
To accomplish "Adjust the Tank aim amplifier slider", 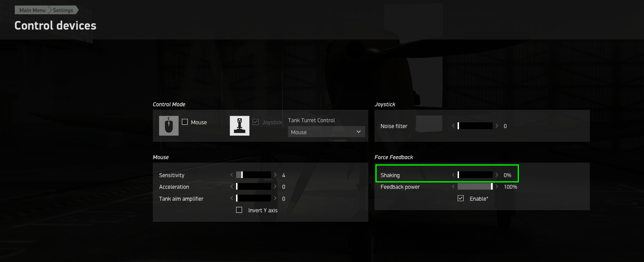I will [x=253, y=198].
